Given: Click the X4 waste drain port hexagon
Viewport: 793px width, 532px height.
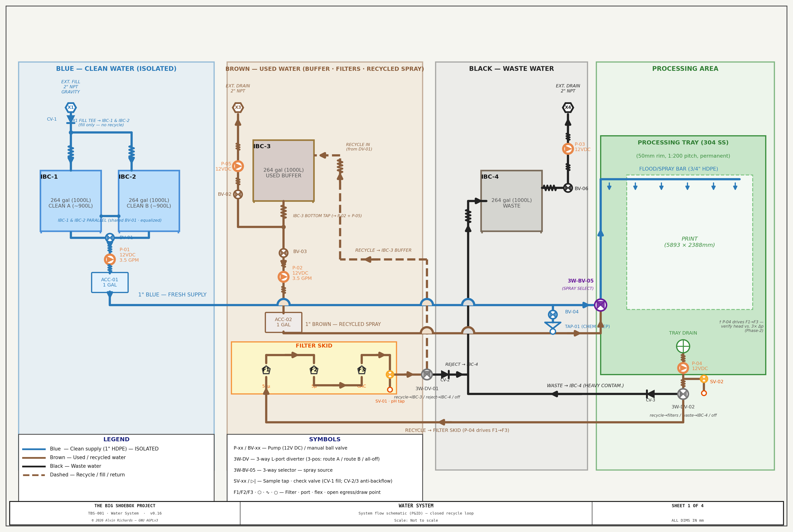Looking at the screenshot, I should tap(568, 108).
